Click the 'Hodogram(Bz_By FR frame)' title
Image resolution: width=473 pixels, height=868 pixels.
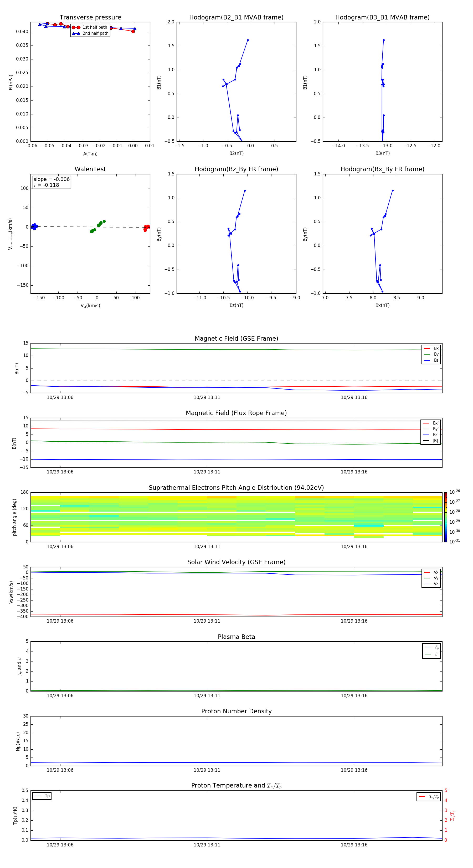236,169
